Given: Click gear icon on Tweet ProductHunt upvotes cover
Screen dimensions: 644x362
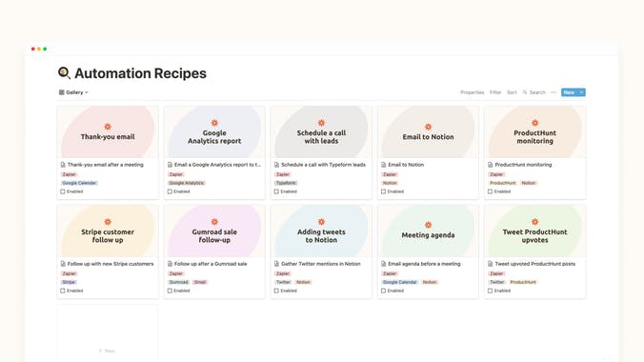Looking at the screenshot, I should 534,222.
